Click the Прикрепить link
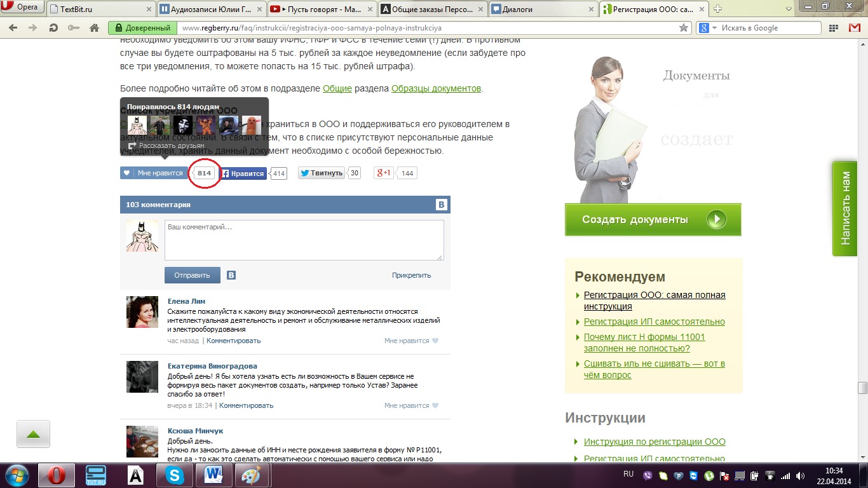 click(x=411, y=275)
